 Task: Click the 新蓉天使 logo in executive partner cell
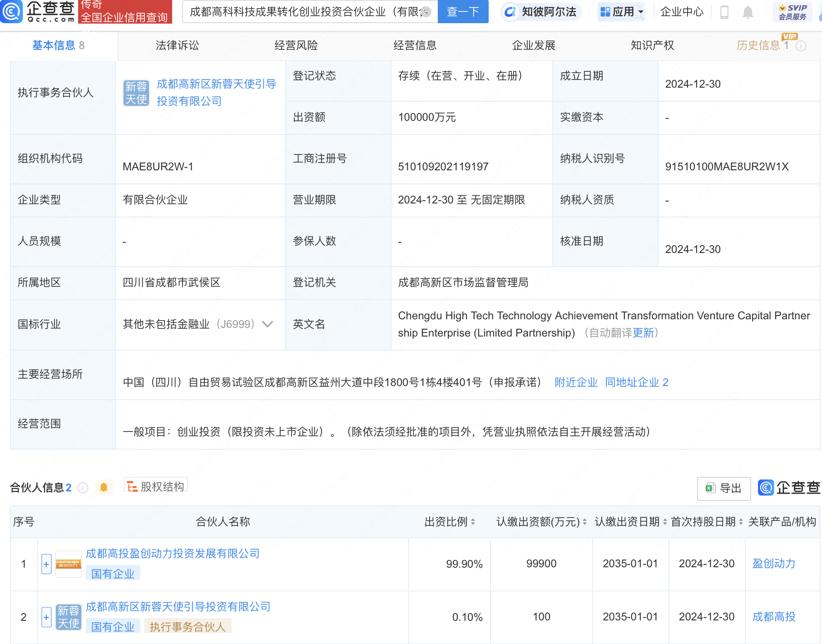point(136,93)
